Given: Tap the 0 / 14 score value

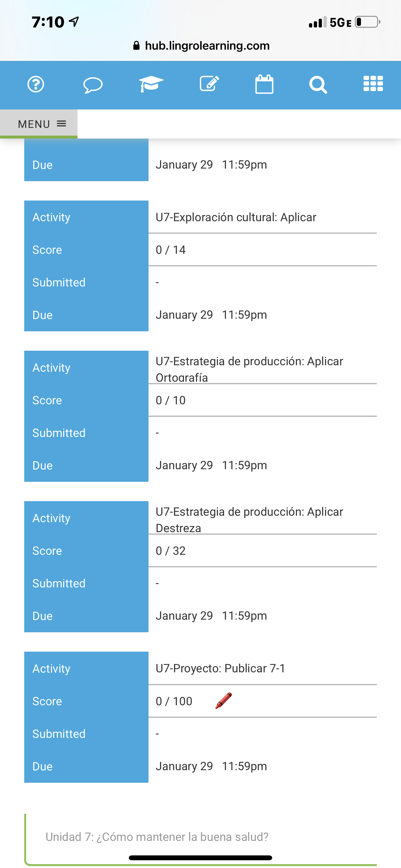Looking at the screenshot, I should pyautogui.click(x=170, y=250).
